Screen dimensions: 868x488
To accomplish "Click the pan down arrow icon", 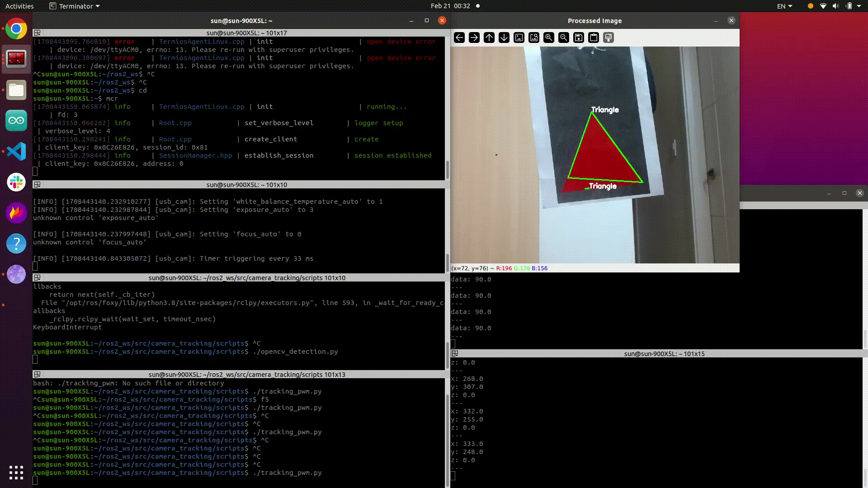I will [504, 38].
